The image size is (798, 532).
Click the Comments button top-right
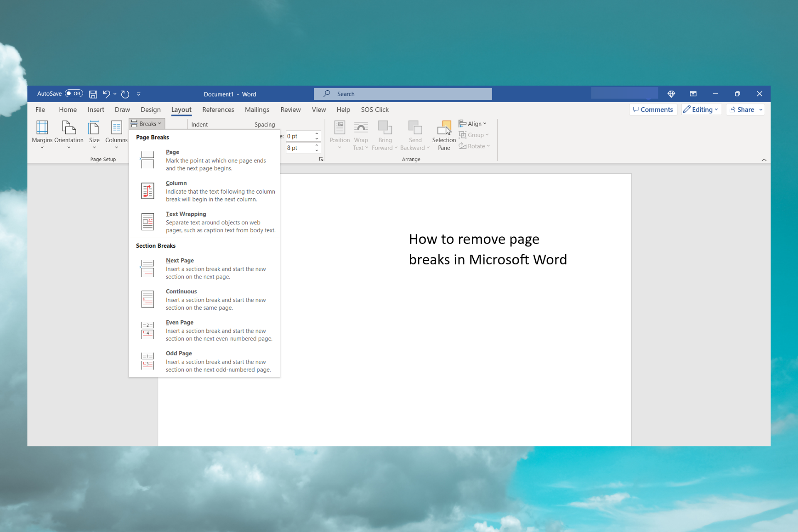pos(653,109)
